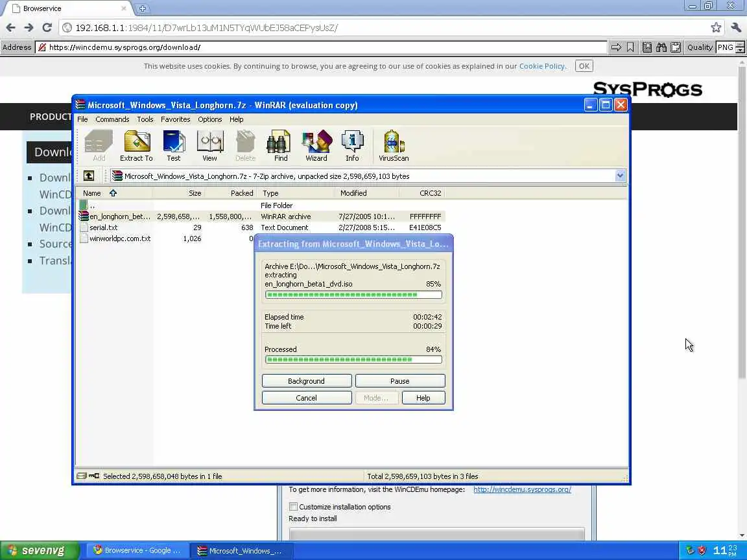Sort by Modified column header
Screen dimensions: 747x560
pos(367,193)
